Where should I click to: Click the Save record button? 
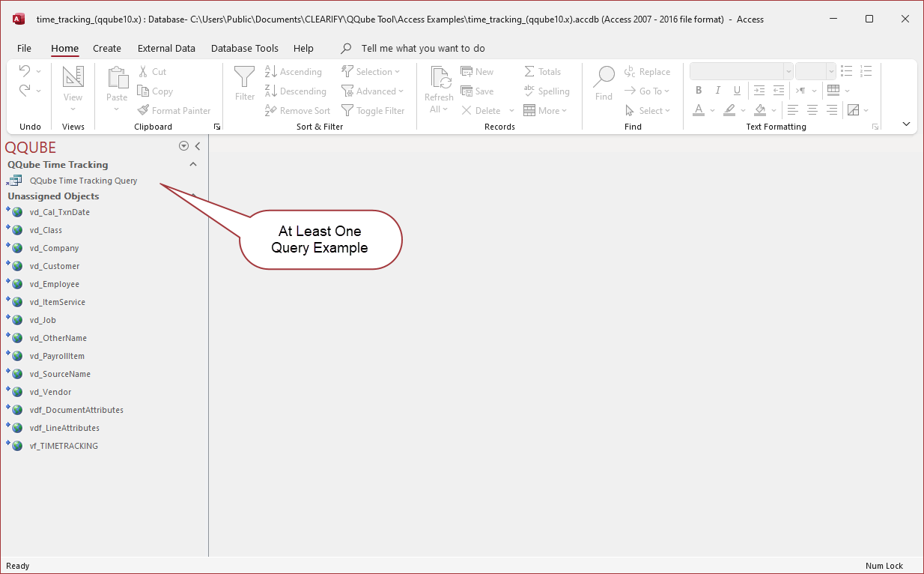point(477,91)
